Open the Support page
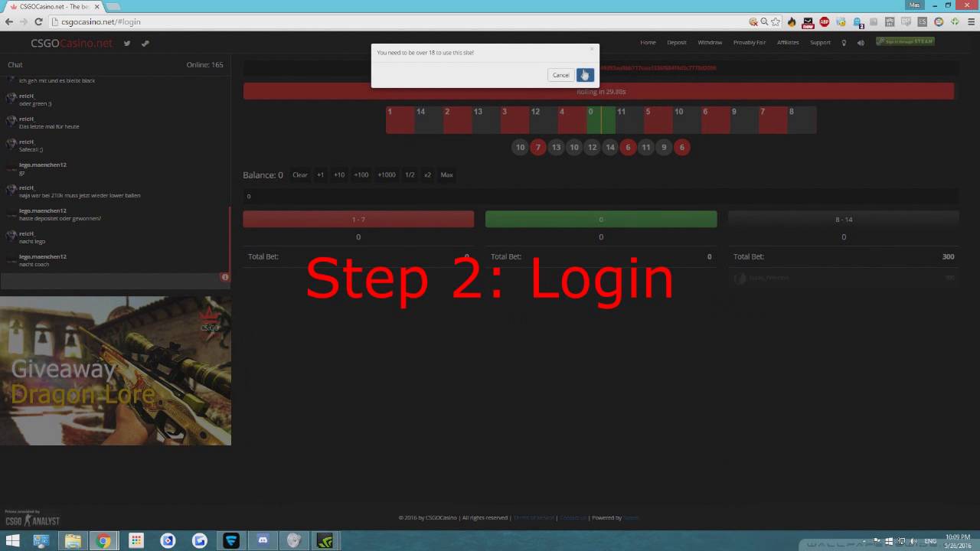This screenshot has width=980, height=551. coord(820,43)
